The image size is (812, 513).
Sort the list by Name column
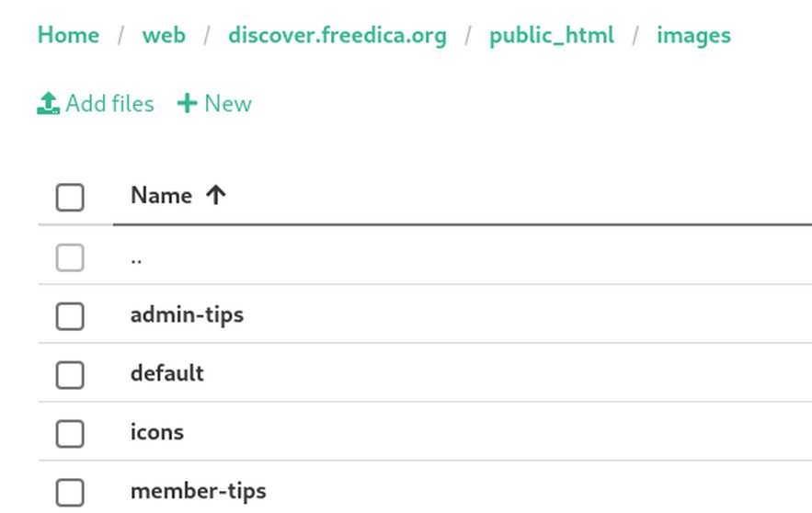click(162, 195)
